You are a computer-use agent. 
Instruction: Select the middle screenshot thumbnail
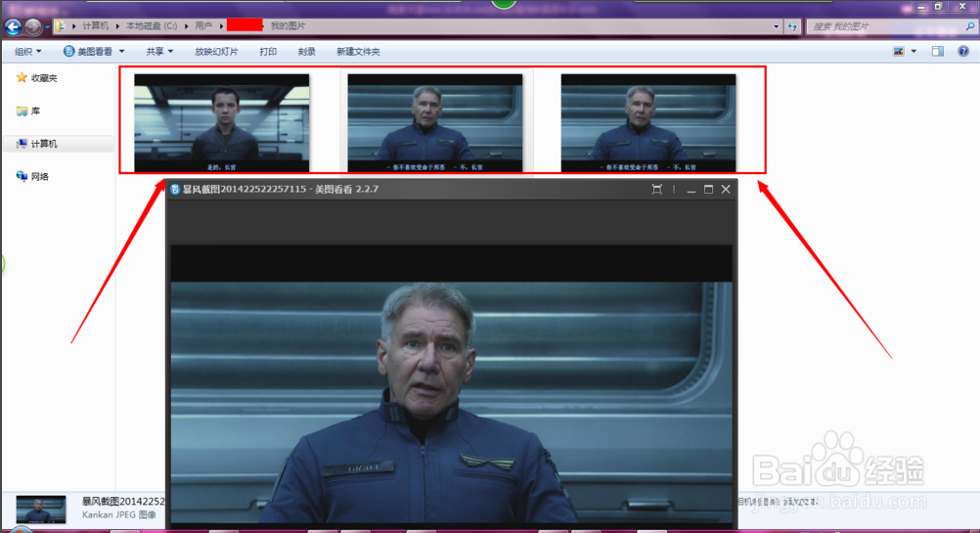click(x=435, y=123)
